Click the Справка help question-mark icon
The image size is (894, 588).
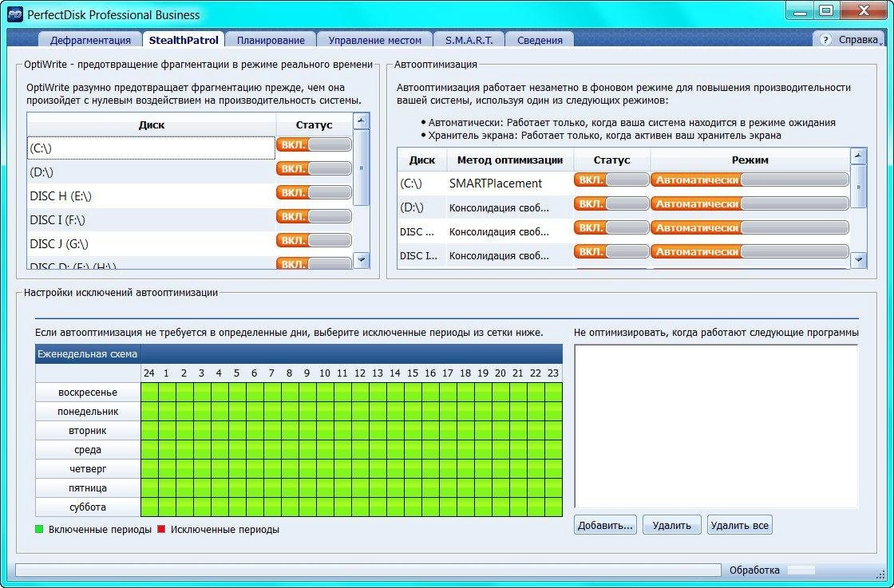pos(825,40)
